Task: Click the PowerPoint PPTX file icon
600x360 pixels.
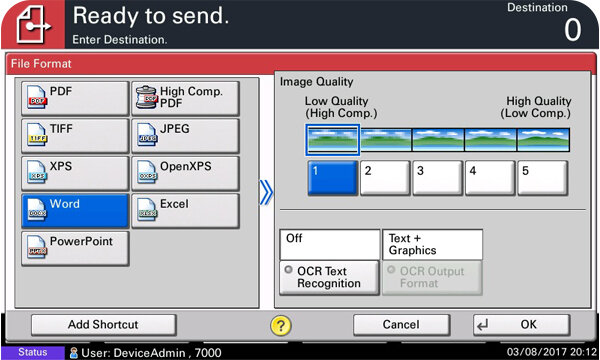Action: point(37,247)
